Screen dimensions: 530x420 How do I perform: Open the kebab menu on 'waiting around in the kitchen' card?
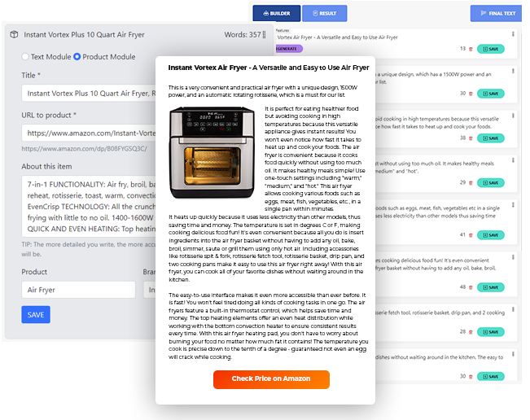coord(513,354)
